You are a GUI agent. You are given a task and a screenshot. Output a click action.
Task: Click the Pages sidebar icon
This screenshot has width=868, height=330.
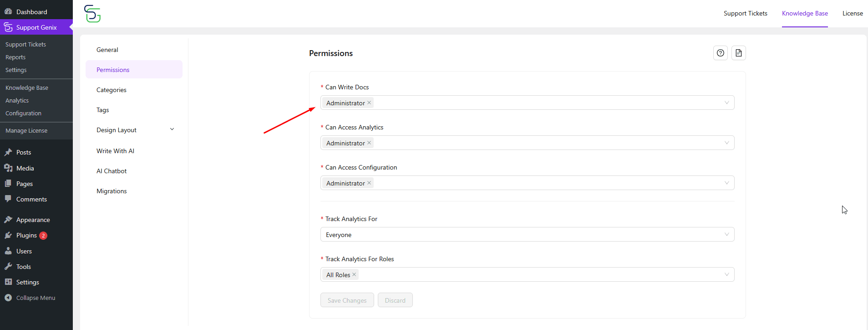point(8,184)
